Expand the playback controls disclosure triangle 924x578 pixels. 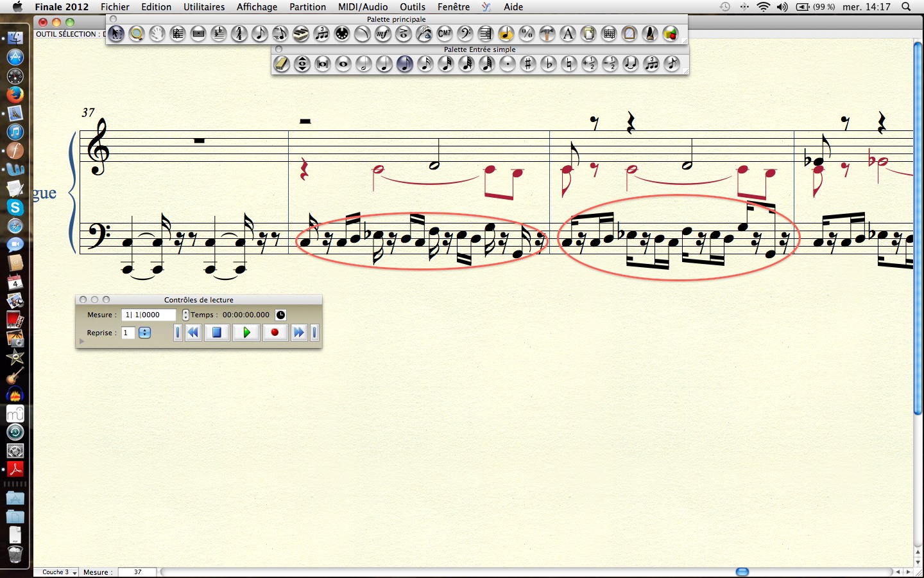(x=81, y=342)
